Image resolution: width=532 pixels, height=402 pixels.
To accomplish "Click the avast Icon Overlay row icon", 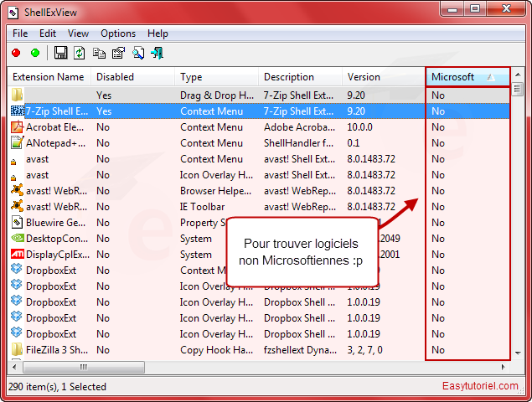I will point(13,178).
